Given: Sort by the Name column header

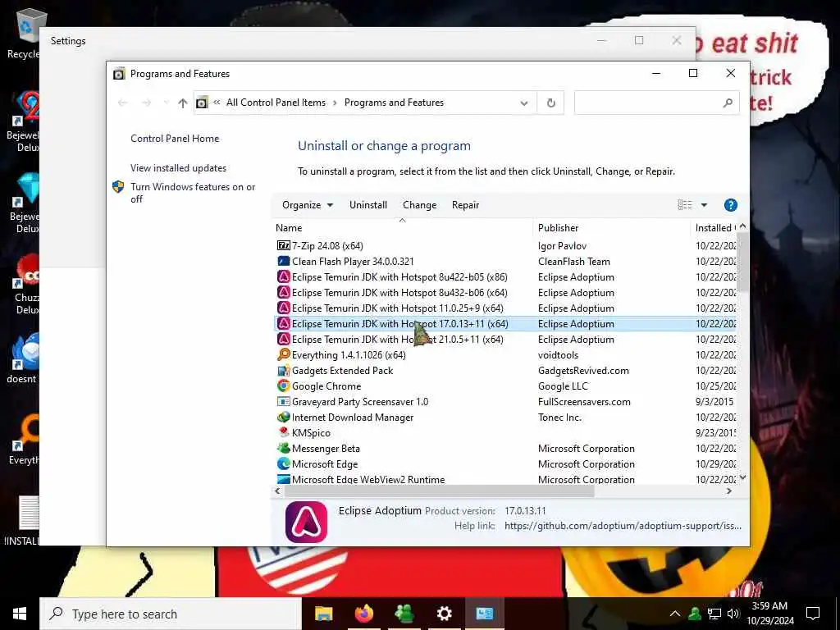Looking at the screenshot, I should click(402, 228).
